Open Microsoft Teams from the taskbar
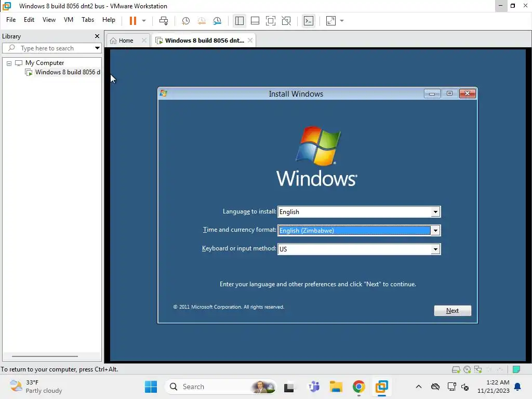Screen dimensions: 532x399 [x=314, y=387]
